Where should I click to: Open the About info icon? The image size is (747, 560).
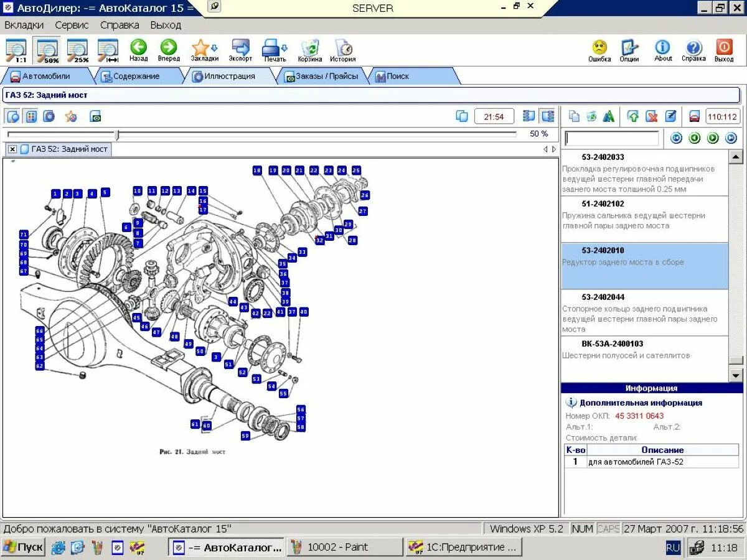point(663,50)
